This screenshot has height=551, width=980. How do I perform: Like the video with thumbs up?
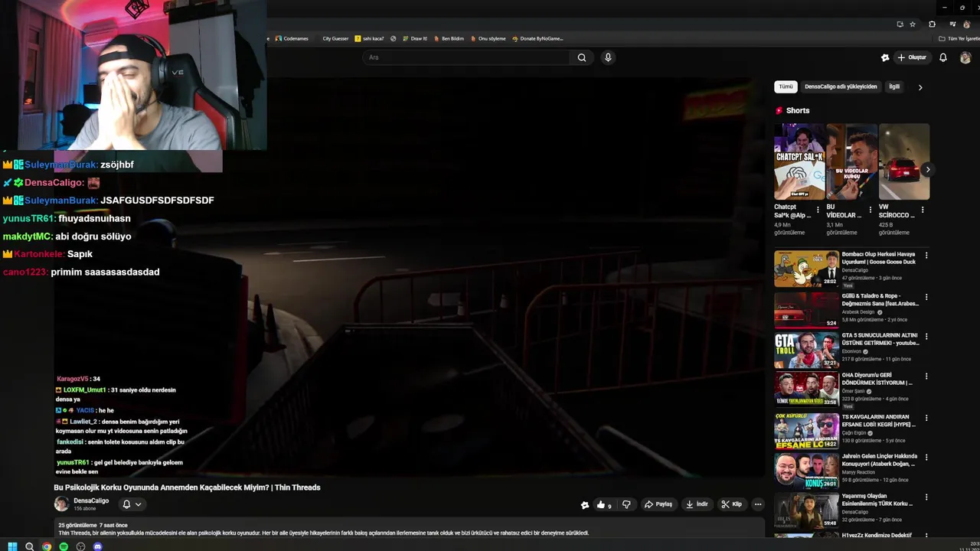click(603, 504)
